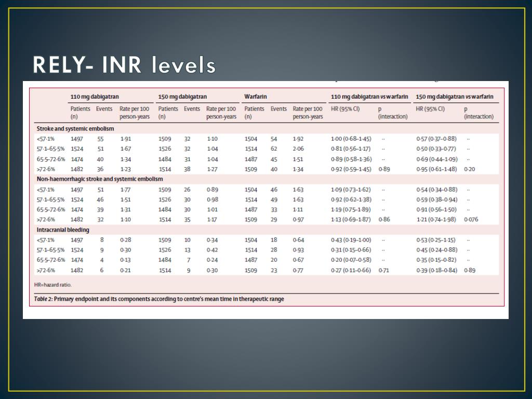
Task: Select hazard ratio "1·13 (0·69–1·87)"
Action: click(351, 220)
